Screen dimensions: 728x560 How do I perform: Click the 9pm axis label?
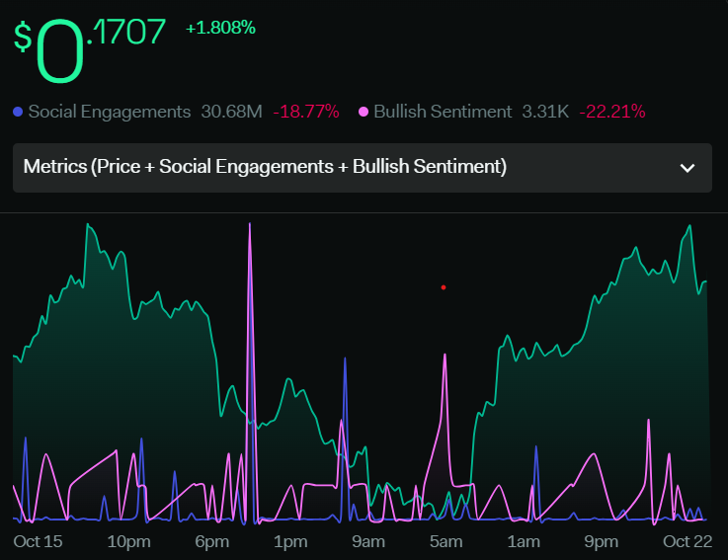tap(601, 541)
